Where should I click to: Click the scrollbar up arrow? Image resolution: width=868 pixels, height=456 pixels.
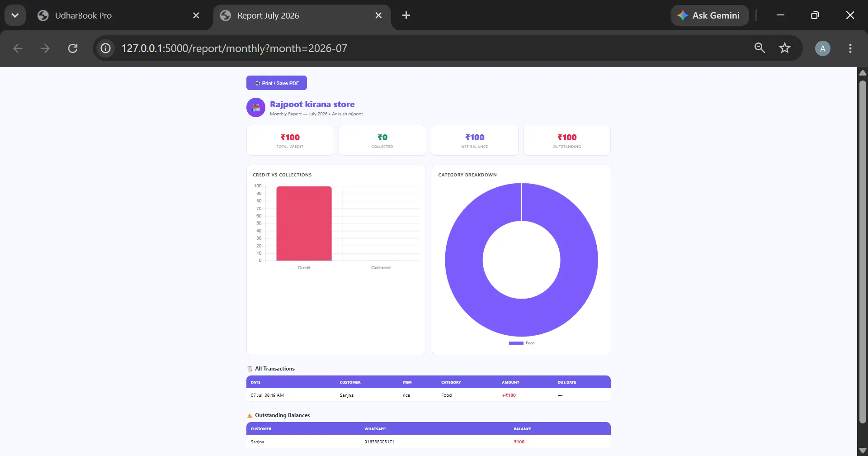[x=863, y=72]
